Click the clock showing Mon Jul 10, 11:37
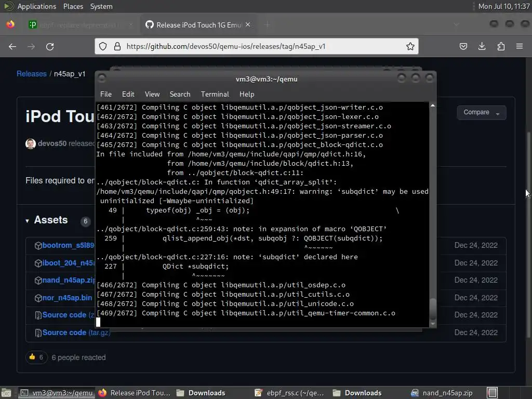532x399 pixels. point(504,6)
